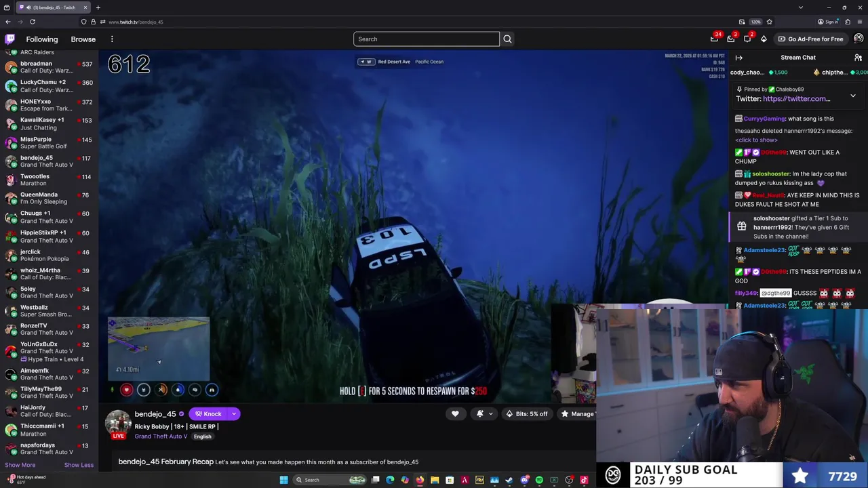Click the 120% zoom indicator
The width and height of the screenshot is (868, 488).
756,22
